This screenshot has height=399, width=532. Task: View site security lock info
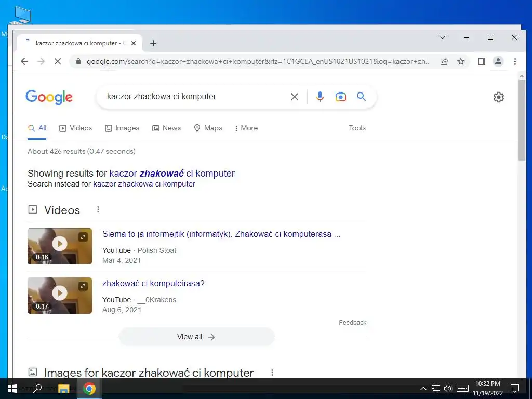coord(78,61)
